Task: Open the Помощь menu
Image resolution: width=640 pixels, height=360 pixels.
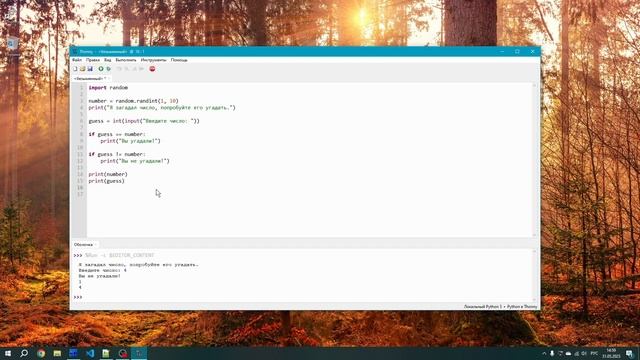Action: point(179,60)
